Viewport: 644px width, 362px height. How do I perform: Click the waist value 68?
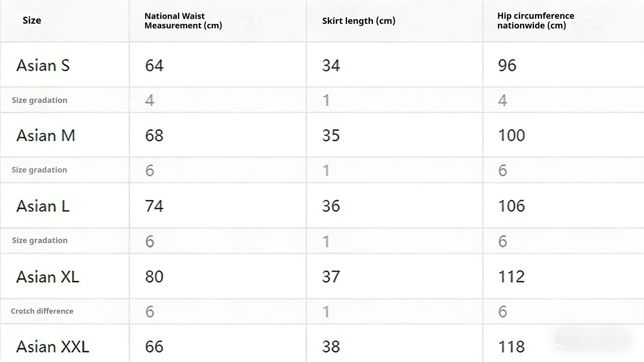pyautogui.click(x=154, y=136)
